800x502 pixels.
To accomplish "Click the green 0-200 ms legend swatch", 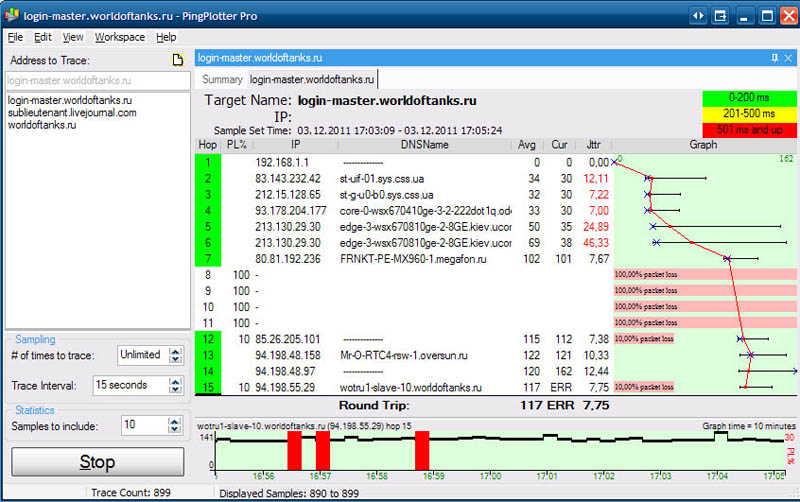I will pos(749,98).
